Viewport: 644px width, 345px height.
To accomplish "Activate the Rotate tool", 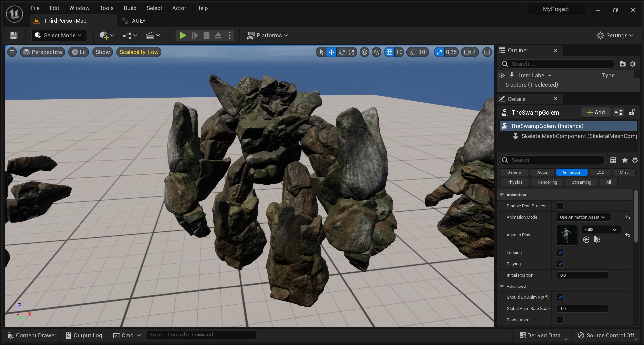I will pos(342,52).
